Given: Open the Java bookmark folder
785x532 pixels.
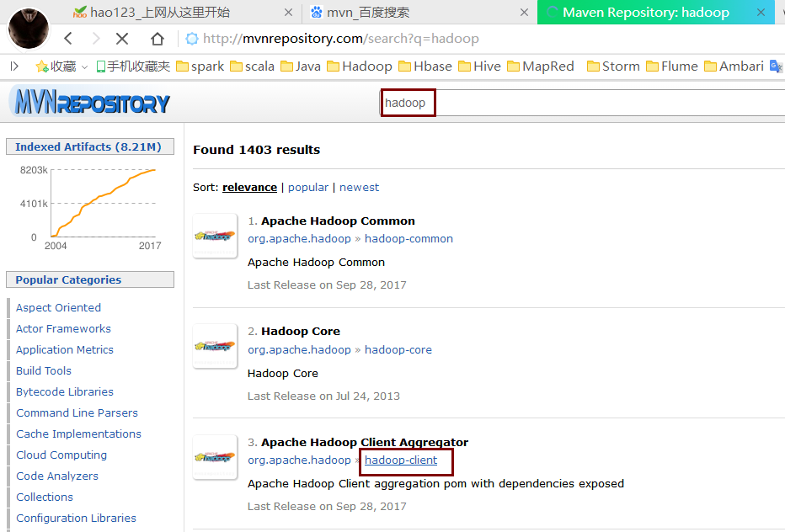Looking at the screenshot, I should [x=301, y=66].
